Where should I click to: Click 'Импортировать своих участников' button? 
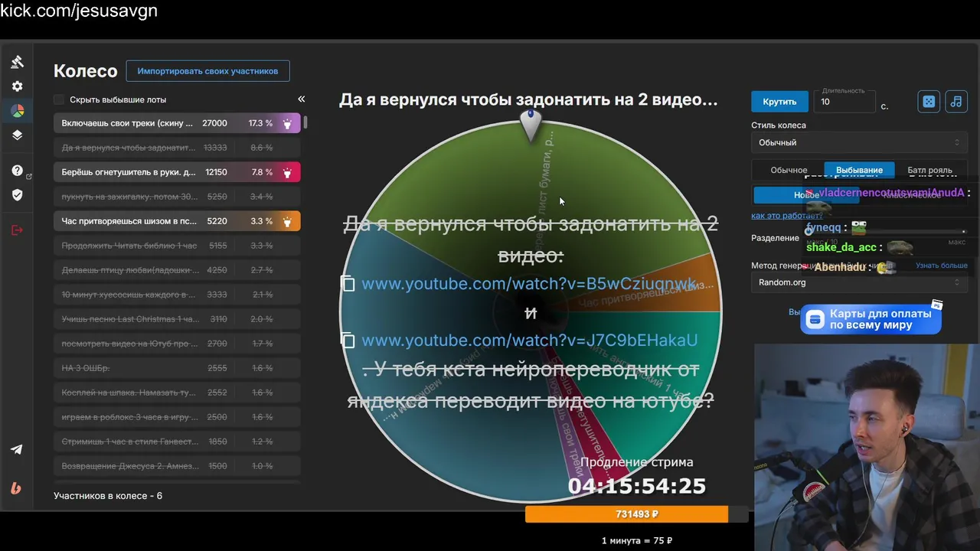click(x=207, y=71)
